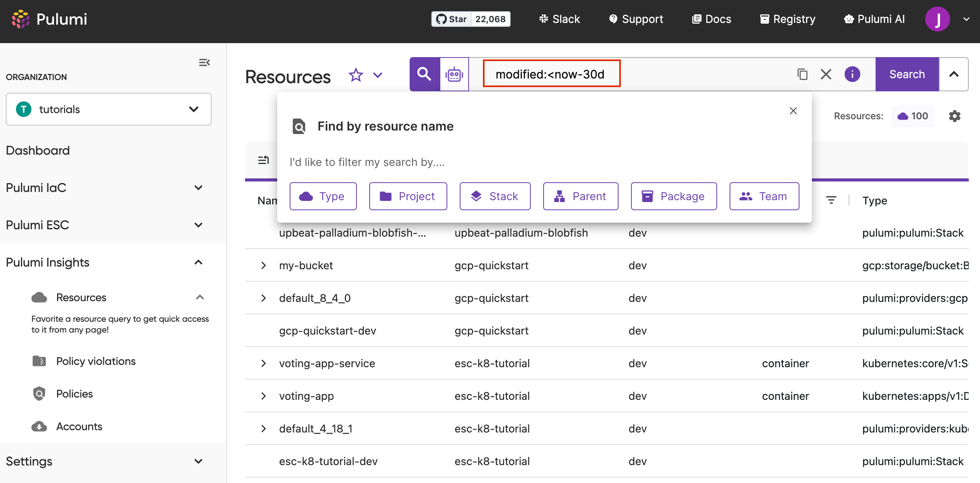980x483 pixels.
Task: Select the Team filter chip
Action: coord(764,196)
